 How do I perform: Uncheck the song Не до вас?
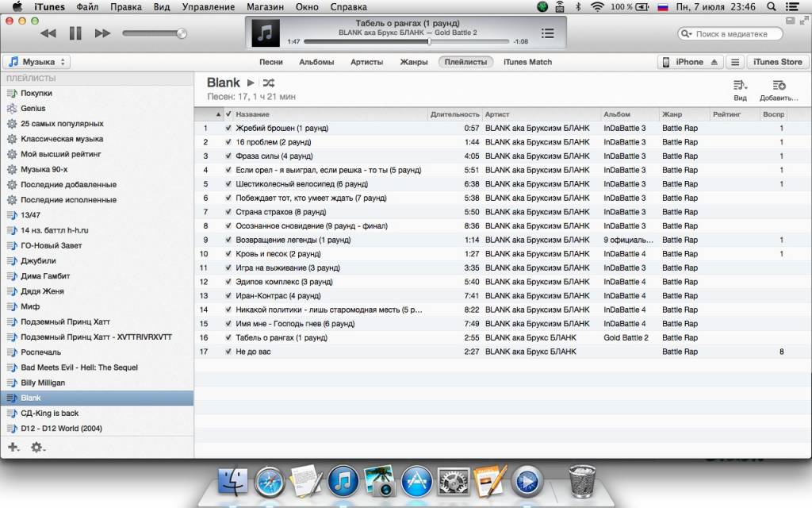(x=228, y=352)
